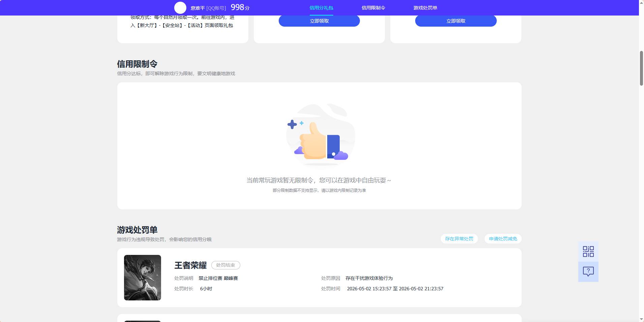644x322 pixels.
Task: Click the penalty time range 2026-05-02 text
Action: 395,289
